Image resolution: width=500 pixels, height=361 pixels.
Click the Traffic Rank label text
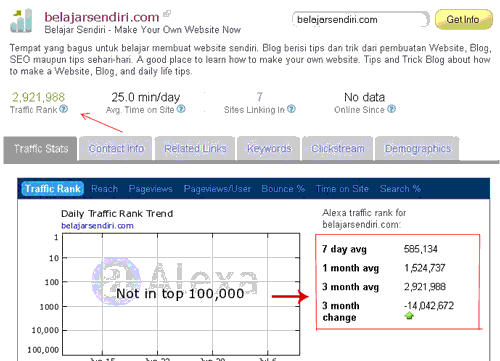point(33,110)
